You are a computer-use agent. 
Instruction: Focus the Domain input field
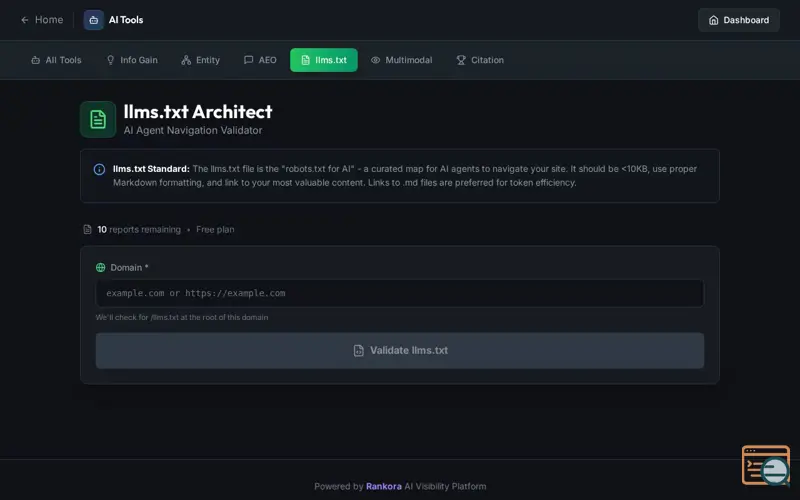point(400,293)
